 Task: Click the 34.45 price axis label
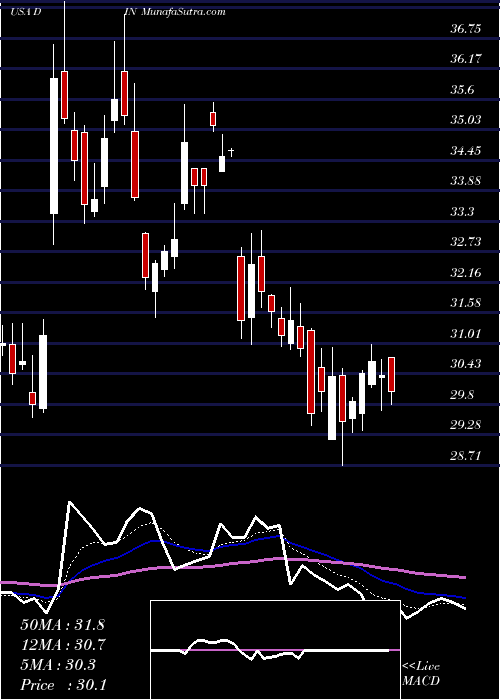pos(466,150)
